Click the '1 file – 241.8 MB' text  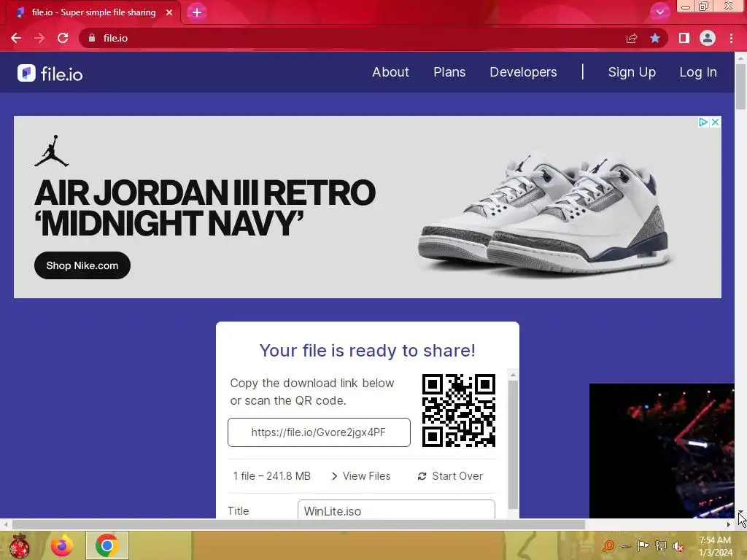[x=271, y=476]
